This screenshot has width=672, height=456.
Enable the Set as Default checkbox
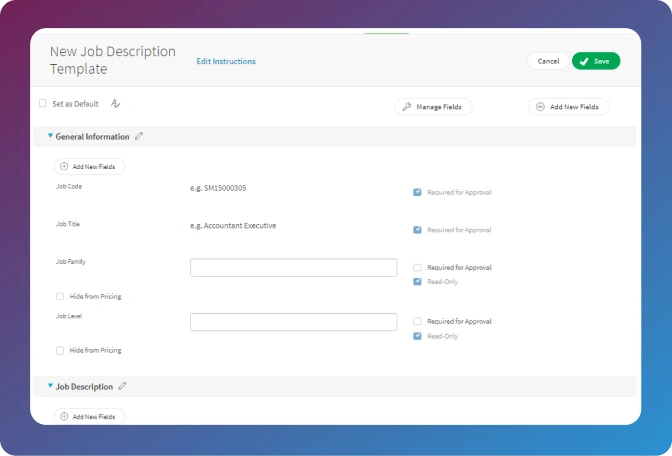(x=43, y=103)
